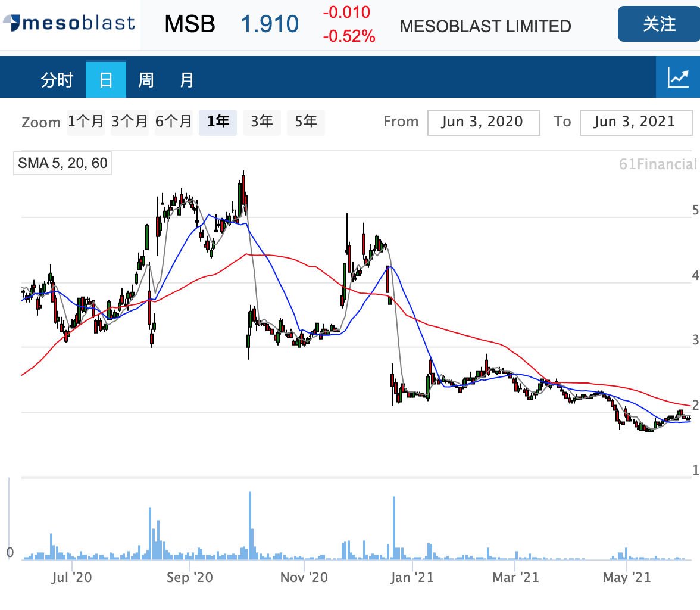
Task: Set zoom range to 6个月
Action: (x=174, y=122)
